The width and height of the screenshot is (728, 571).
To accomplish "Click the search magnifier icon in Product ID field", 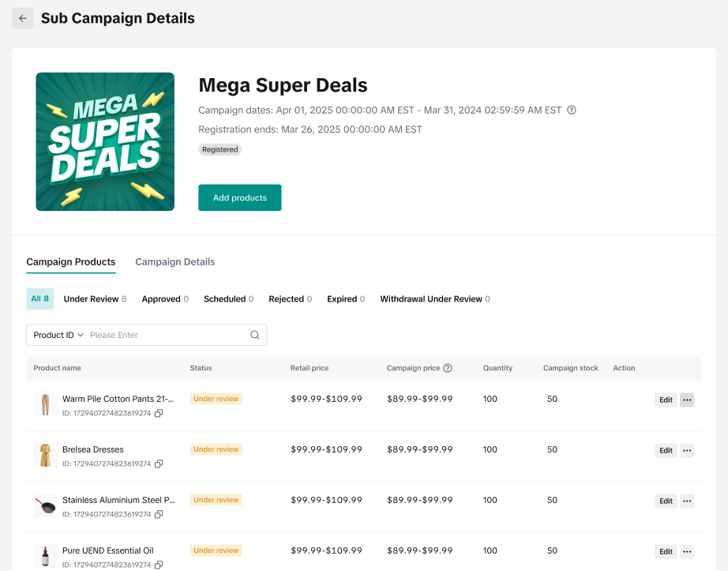I will 255,335.
